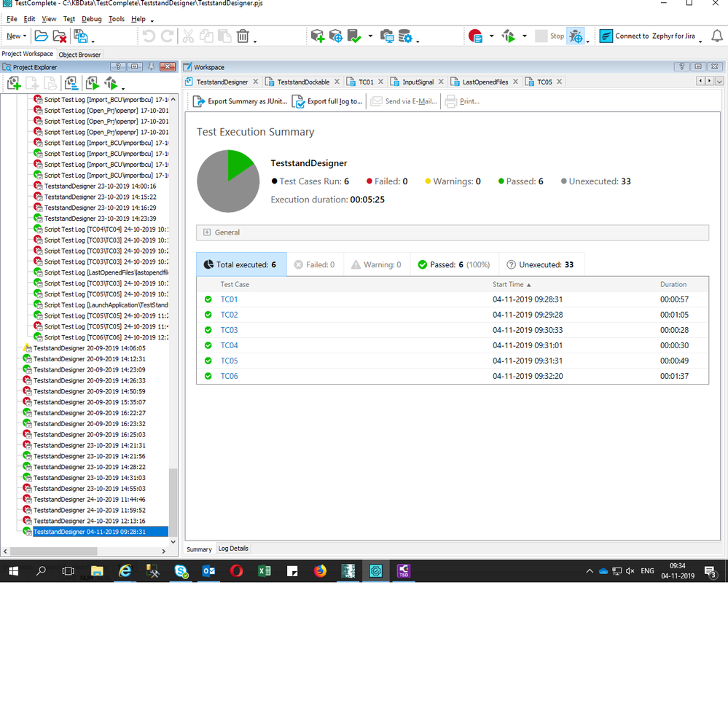Open Firefox from the taskbar
This screenshot has height=719, width=728.
320,571
